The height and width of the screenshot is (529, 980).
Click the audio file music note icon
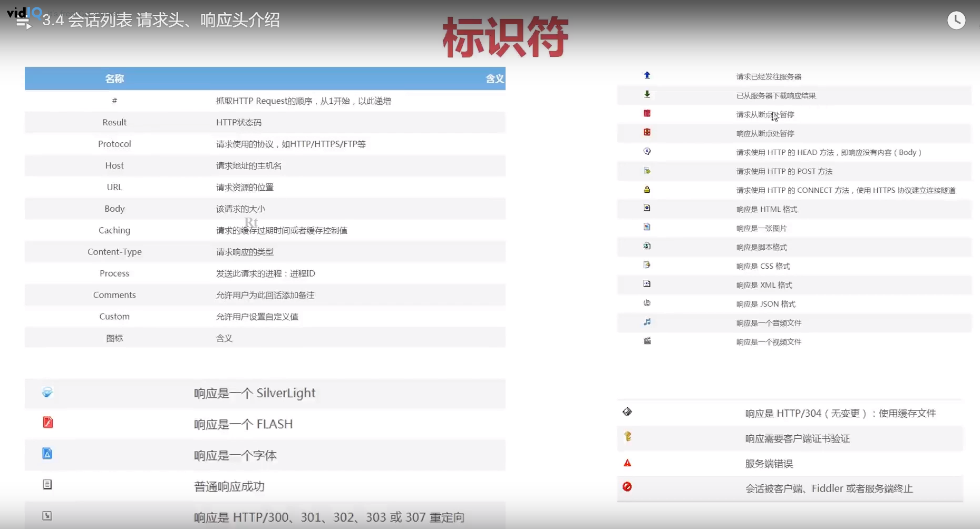pyautogui.click(x=647, y=322)
